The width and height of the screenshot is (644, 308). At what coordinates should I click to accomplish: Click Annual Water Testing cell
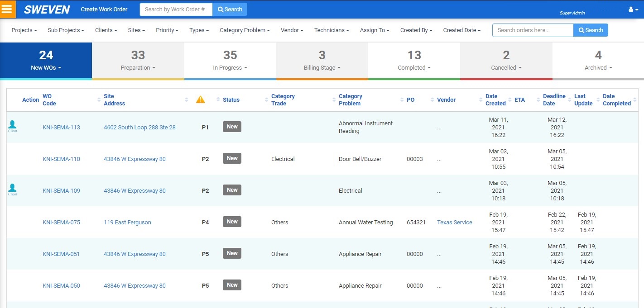point(366,223)
